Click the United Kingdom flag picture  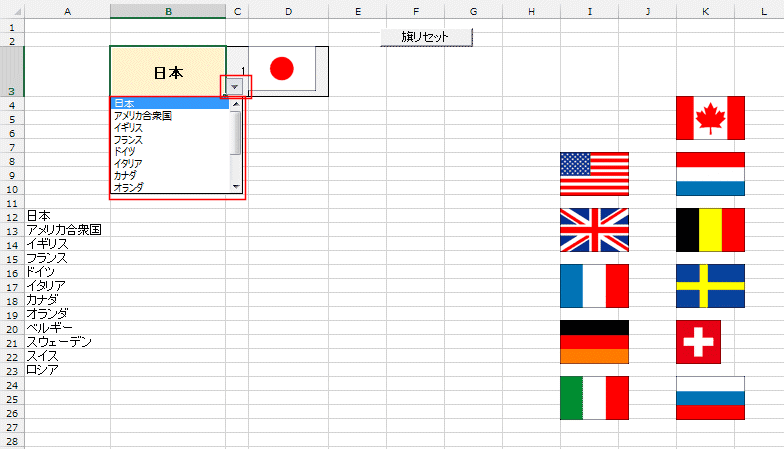point(594,230)
